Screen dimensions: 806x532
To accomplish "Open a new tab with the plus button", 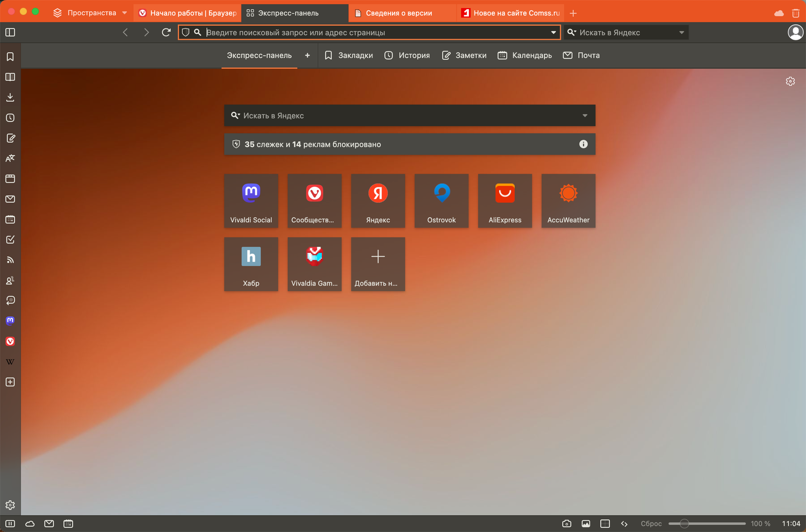I will coord(573,13).
